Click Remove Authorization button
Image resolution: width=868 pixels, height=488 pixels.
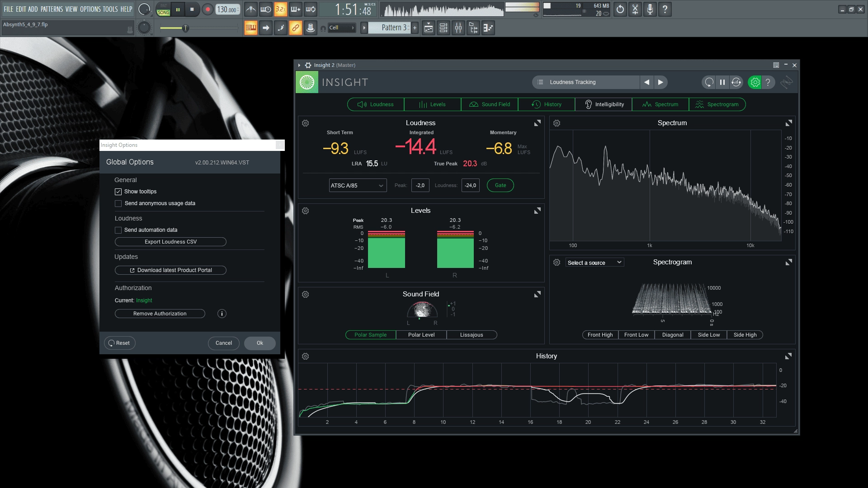point(160,314)
